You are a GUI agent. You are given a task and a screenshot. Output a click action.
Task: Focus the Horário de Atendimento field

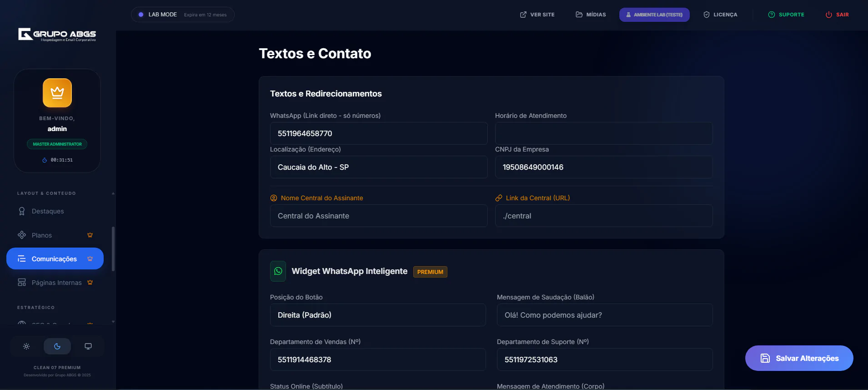pos(603,133)
